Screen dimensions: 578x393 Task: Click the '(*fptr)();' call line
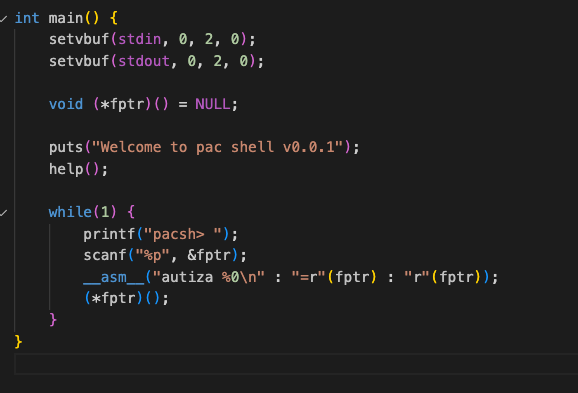pyautogui.click(x=126, y=298)
